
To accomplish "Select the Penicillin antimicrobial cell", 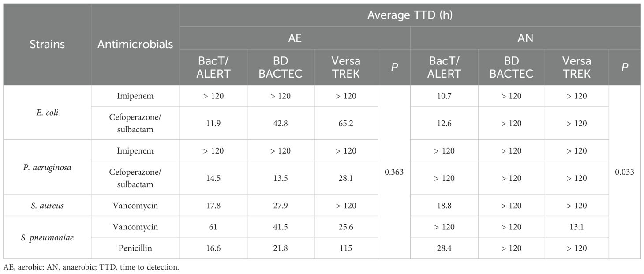I will 135,248.
